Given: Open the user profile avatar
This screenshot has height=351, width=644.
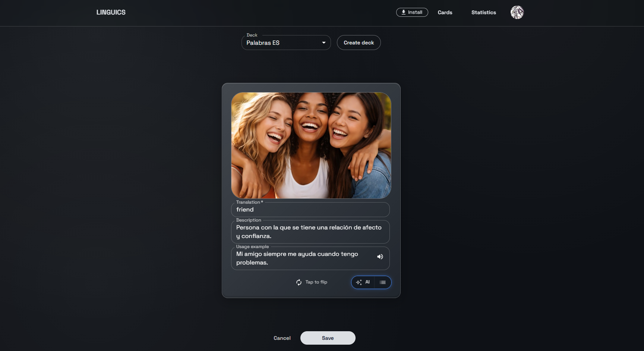Looking at the screenshot, I should (x=517, y=12).
